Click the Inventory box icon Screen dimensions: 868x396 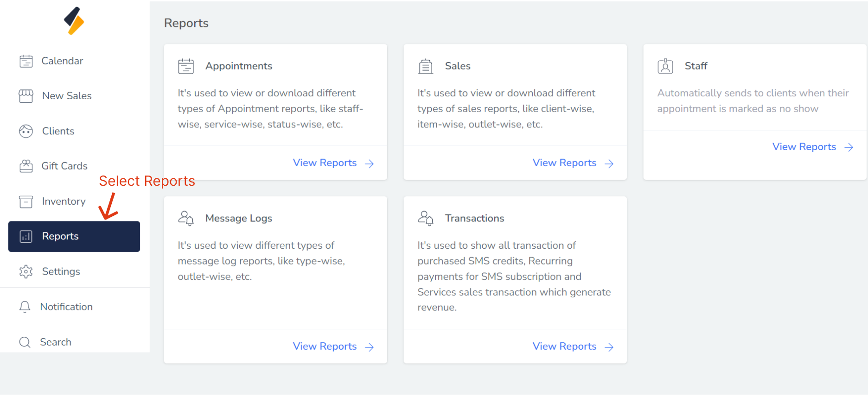26,202
